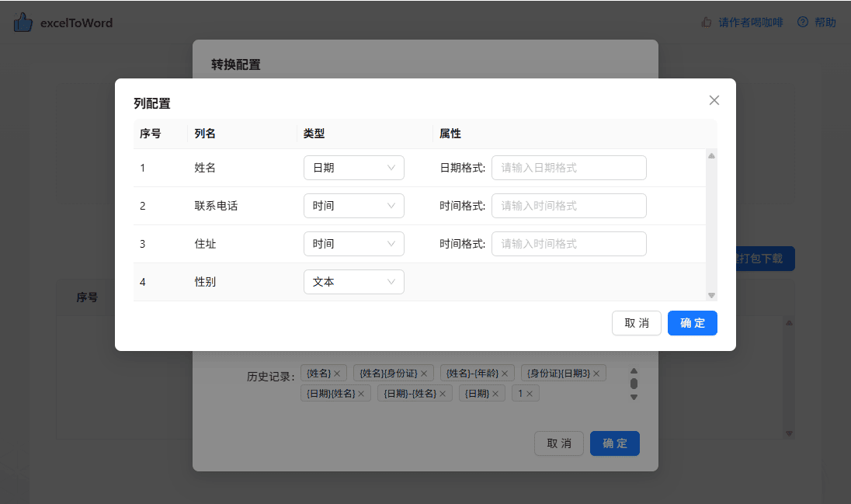Click the history list scroll-down arrow
The width and height of the screenshot is (851, 504).
tap(634, 398)
